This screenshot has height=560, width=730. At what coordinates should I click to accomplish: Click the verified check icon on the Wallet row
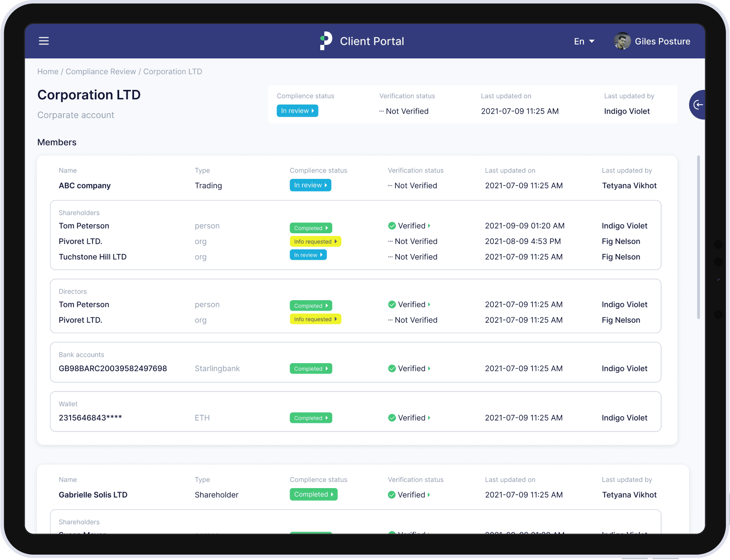pyautogui.click(x=391, y=418)
